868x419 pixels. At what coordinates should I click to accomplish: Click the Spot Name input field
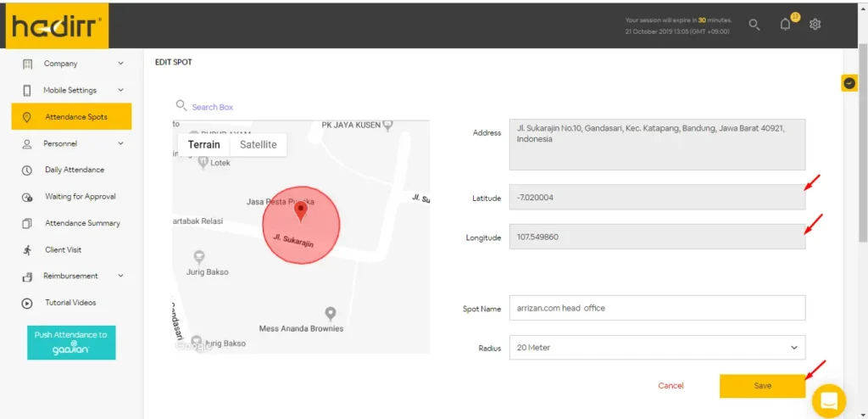click(657, 308)
